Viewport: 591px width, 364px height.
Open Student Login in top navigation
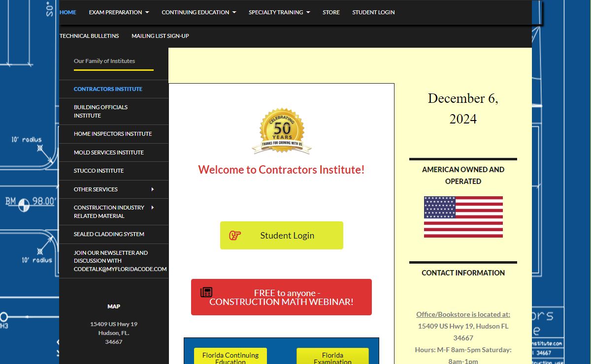373,12
